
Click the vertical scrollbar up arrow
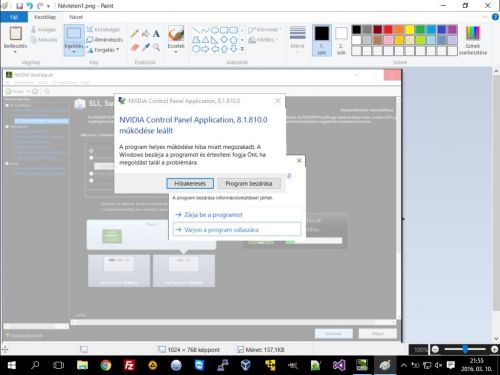coord(496,71)
